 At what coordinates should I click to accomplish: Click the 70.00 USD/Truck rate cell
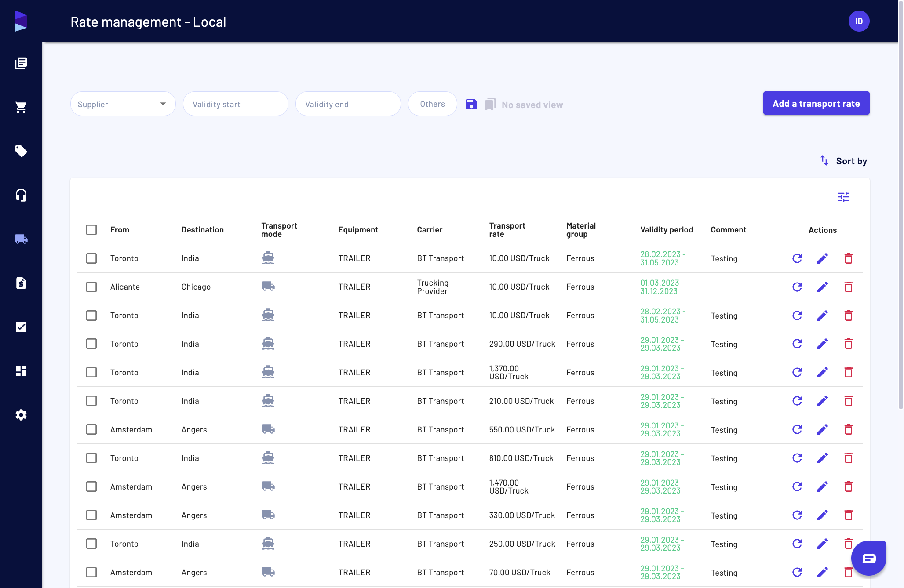click(520, 572)
